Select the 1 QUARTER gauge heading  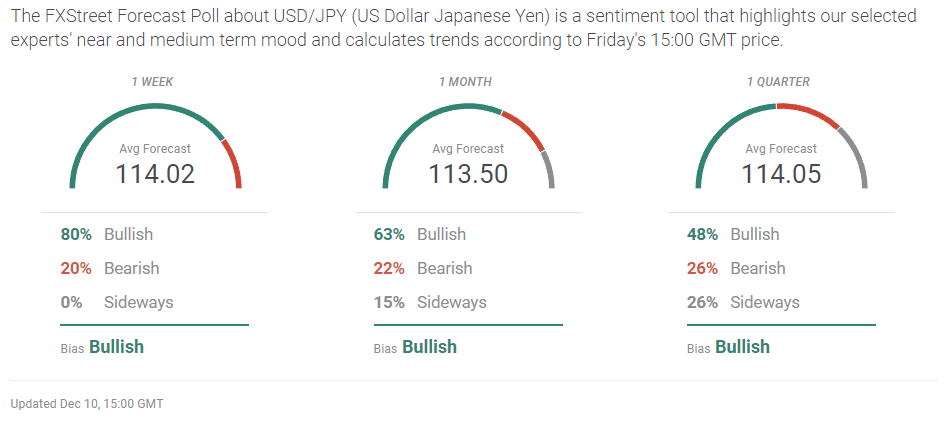tap(778, 82)
